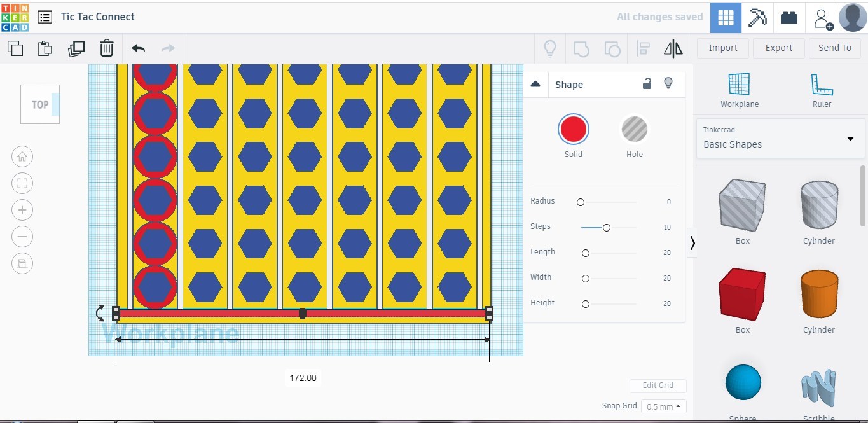
Task: Set shape to Solid
Action: tap(573, 130)
